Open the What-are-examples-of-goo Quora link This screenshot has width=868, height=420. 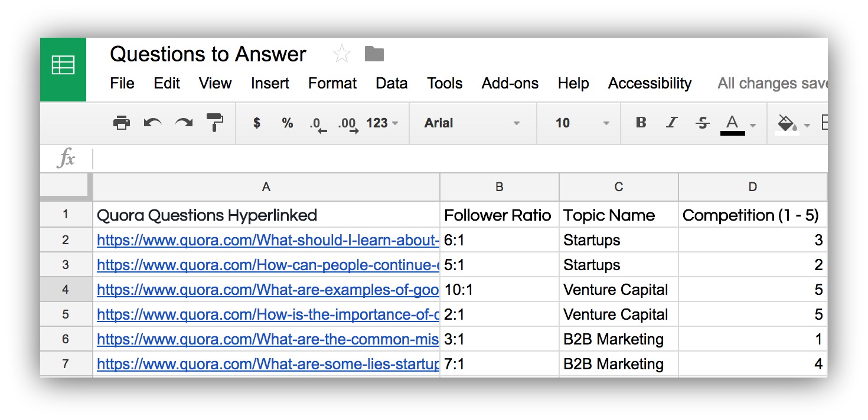pyautogui.click(x=268, y=290)
